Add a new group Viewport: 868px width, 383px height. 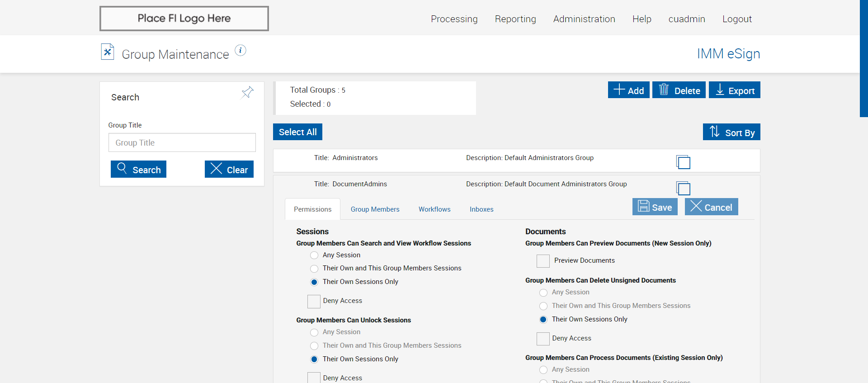pos(628,90)
